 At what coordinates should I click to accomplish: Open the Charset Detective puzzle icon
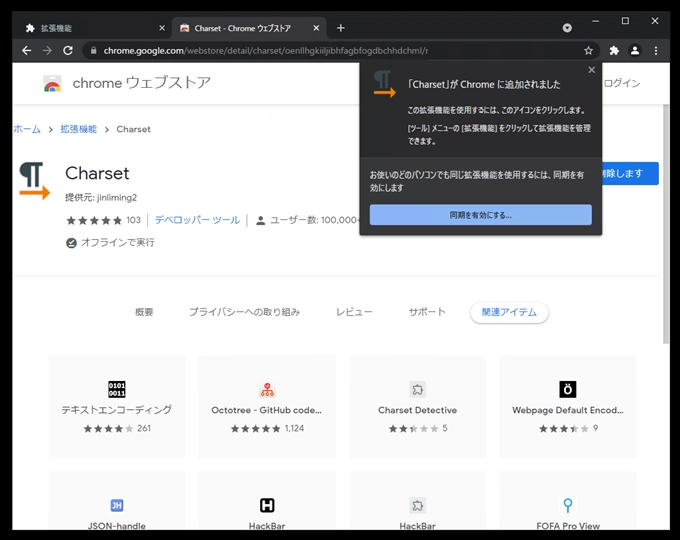click(417, 389)
